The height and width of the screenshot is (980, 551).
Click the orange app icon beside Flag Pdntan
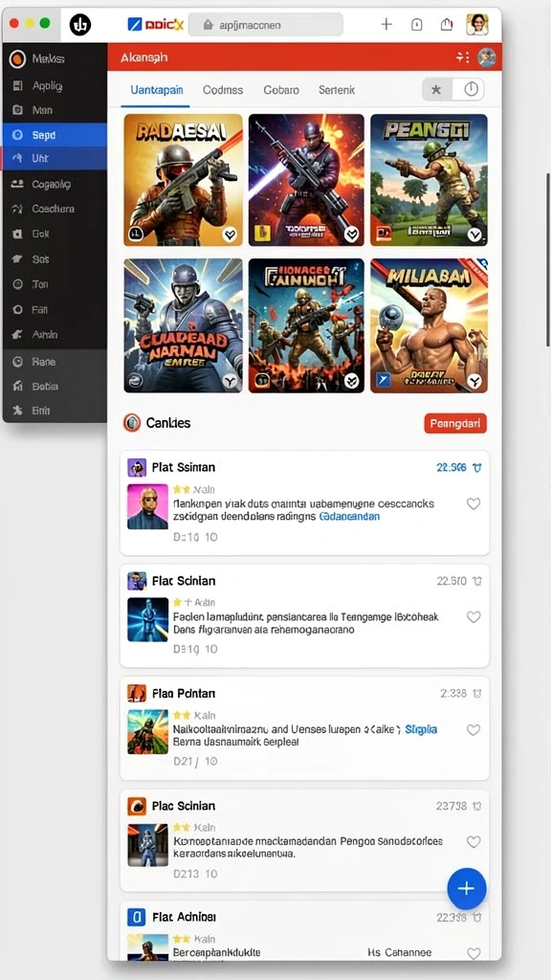click(136, 693)
